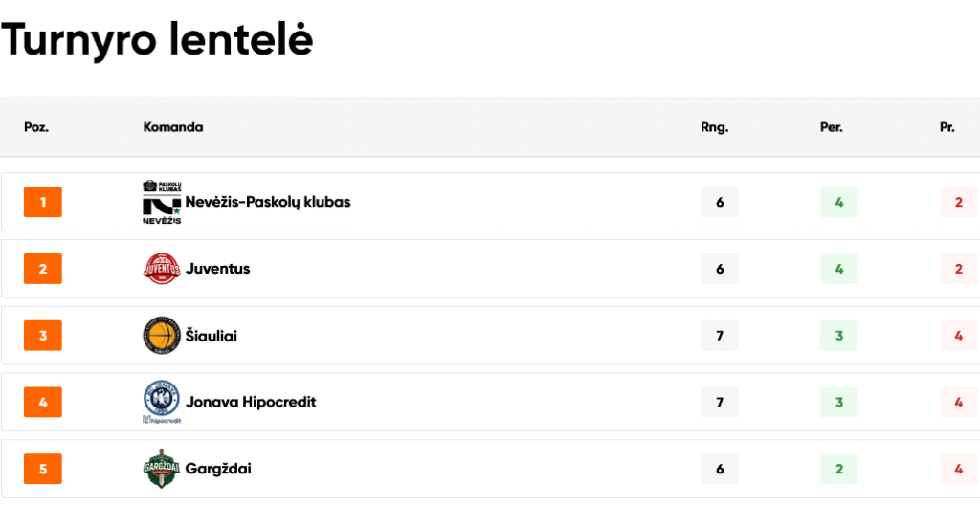
Task: Click the Pr. column header
Action: 947,127
